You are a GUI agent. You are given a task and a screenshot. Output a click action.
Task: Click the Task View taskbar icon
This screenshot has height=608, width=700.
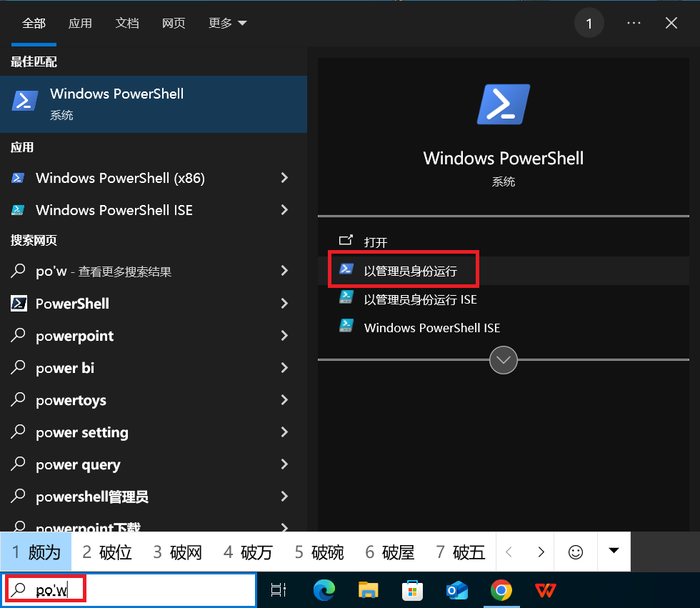(x=279, y=590)
